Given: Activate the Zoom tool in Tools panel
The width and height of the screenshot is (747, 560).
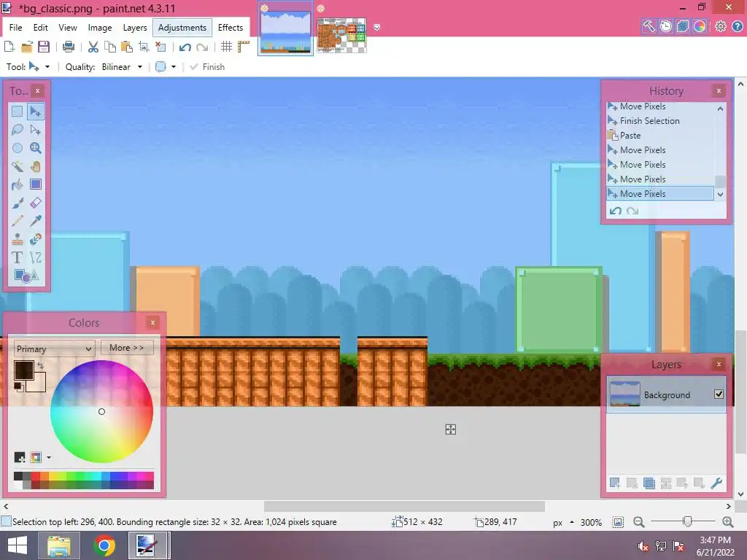Looking at the screenshot, I should click(35, 147).
